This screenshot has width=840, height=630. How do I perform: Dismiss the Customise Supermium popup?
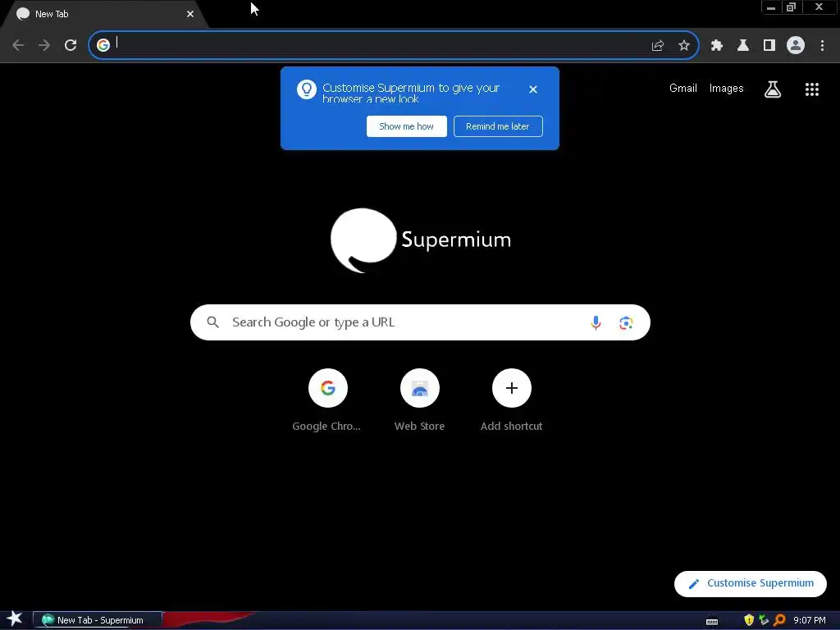533,89
